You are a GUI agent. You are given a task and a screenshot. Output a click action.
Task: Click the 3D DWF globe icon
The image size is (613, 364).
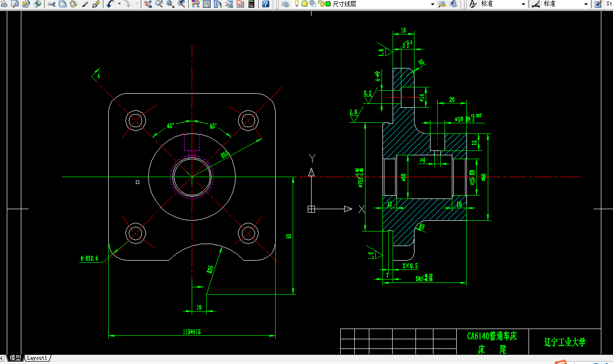(x=37, y=4)
